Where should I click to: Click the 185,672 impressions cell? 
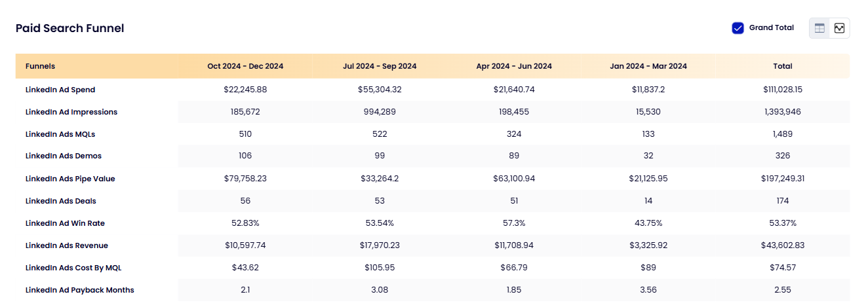click(245, 112)
